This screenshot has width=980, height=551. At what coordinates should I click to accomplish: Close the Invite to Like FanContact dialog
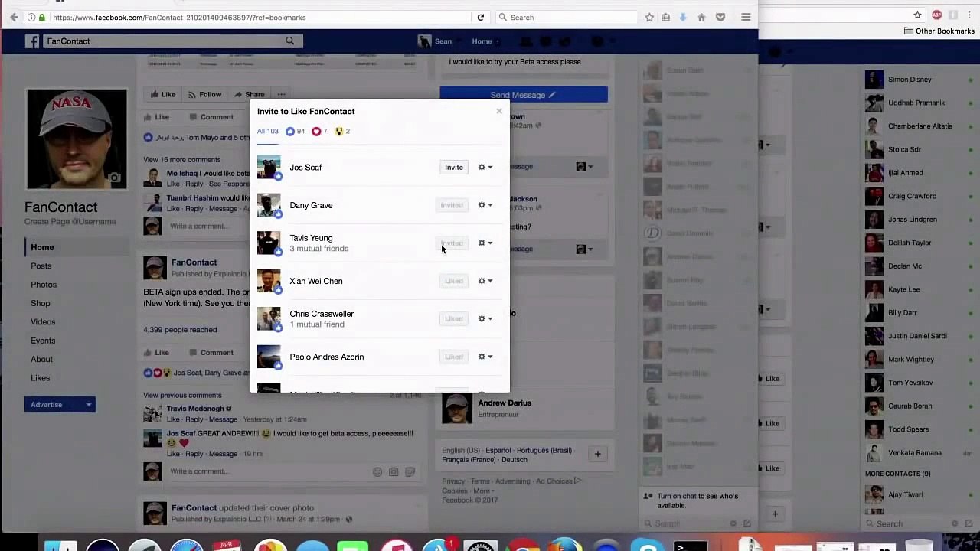[x=499, y=112]
